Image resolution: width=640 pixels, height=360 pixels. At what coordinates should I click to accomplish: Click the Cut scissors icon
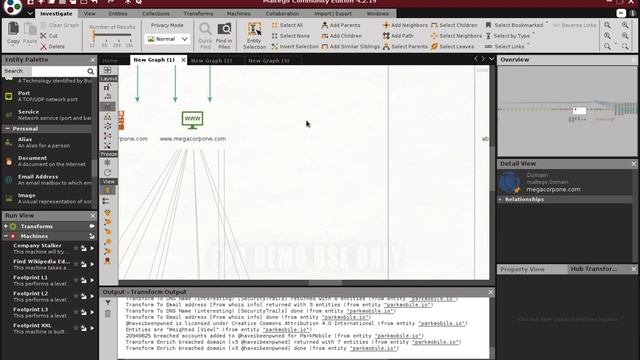click(43, 36)
